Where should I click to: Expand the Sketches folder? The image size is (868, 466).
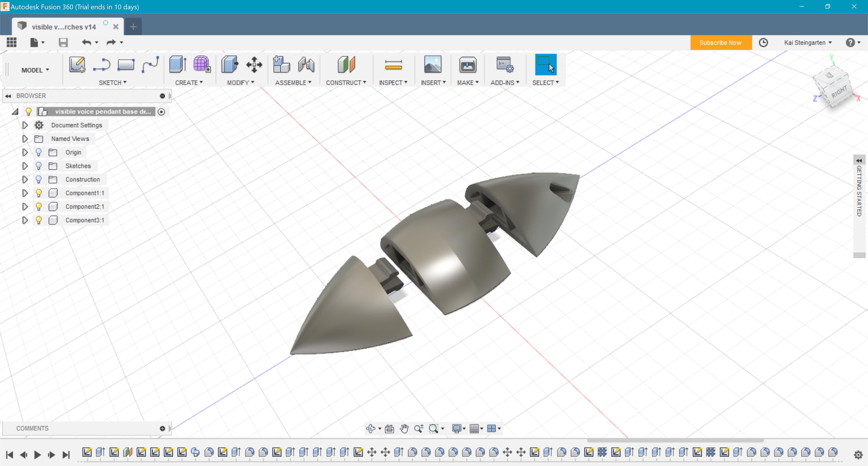[x=25, y=166]
